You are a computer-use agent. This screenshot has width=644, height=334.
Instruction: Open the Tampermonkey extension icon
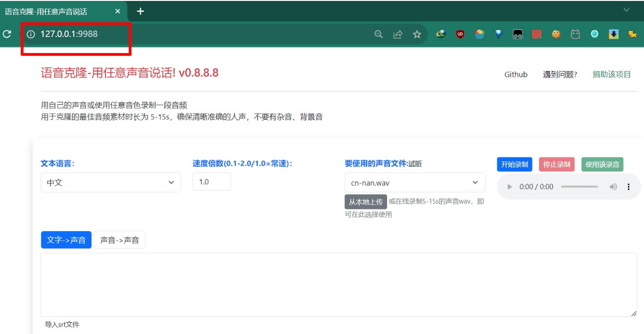[x=518, y=34]
